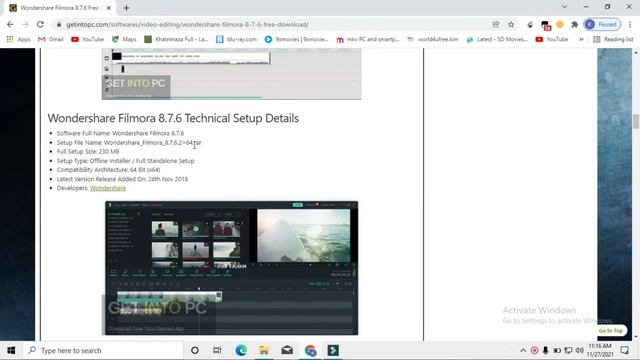
Task: Open the Apps bookmark shortcut
Action: [x=18, y=39]
